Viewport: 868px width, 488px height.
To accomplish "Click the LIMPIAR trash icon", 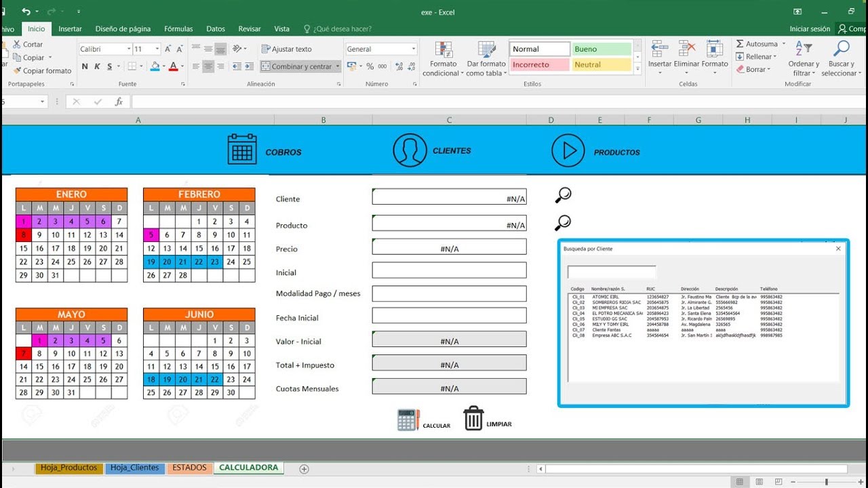I will click(x=473, y=418).
